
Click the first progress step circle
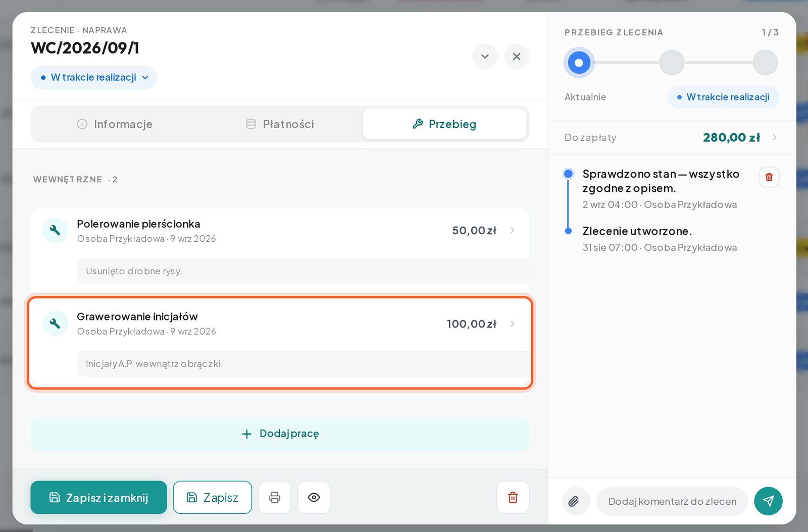579,63
